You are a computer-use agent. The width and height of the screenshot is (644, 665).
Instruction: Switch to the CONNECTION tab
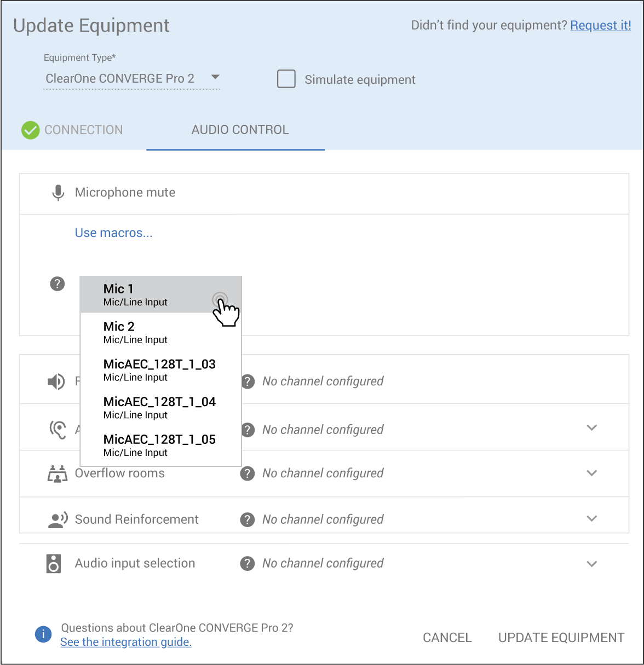[83, 130]
